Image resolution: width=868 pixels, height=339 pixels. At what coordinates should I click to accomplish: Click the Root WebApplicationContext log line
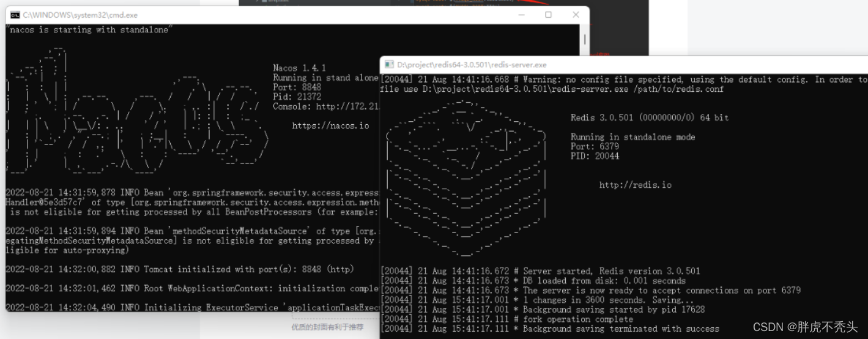pyautogui.click(x=192, y=288)
